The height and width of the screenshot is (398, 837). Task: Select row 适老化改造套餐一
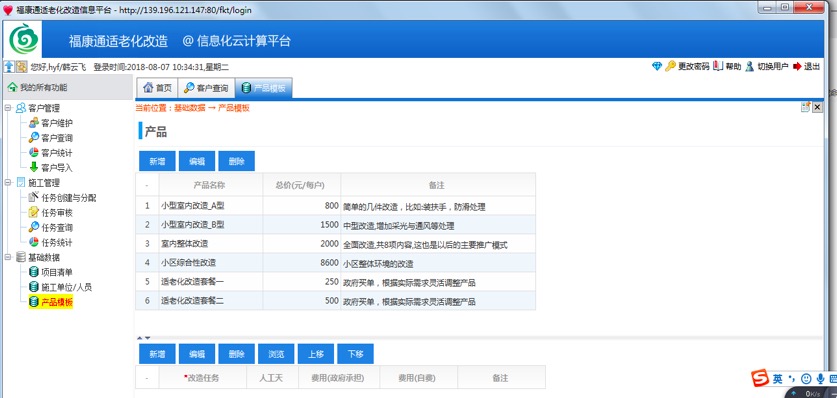tap(335, 282)
